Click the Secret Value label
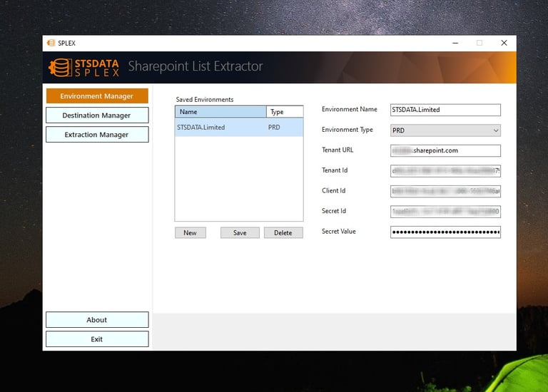The image size is (548, 392). [x=339, y=232]
